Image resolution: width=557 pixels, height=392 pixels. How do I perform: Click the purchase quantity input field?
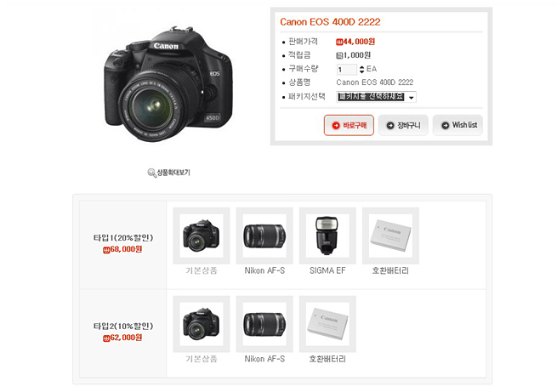click(x=346, y=69)
